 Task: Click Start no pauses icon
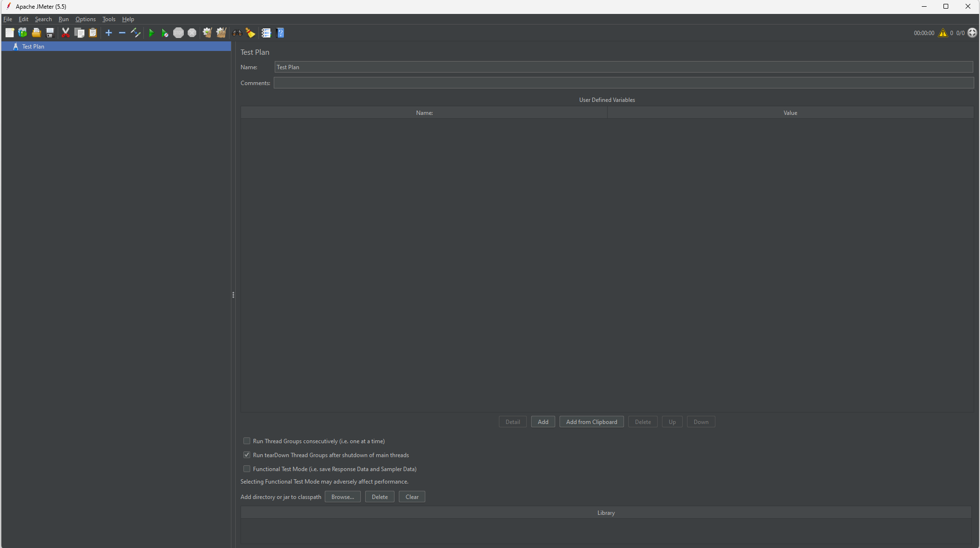165,33
